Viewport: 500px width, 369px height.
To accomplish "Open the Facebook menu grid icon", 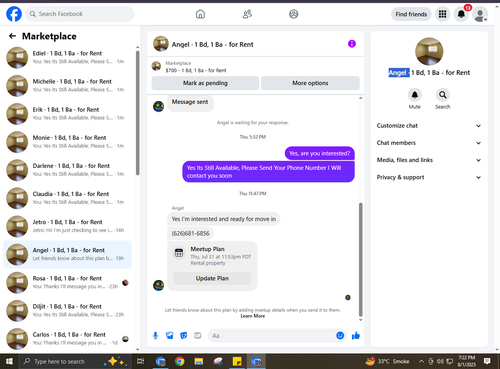I will coord(442,14).
